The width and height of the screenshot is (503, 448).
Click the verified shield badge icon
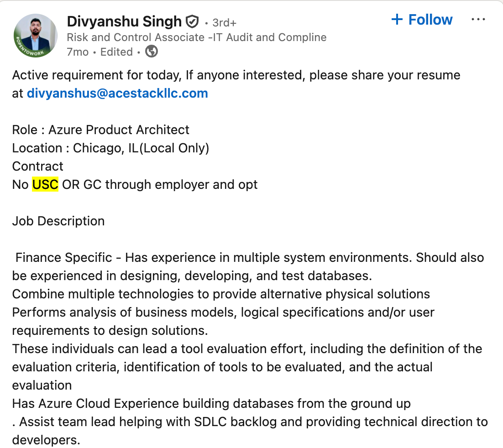pos(192,21)
